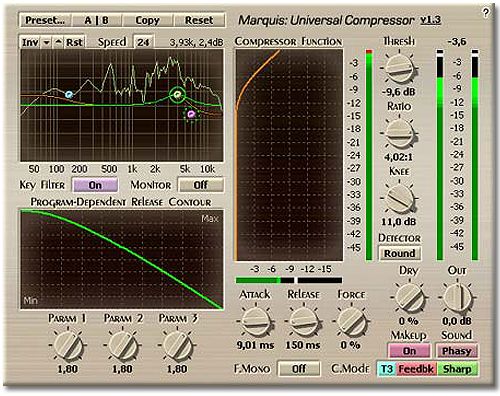Click the orange compressor function curve display
The image size is (500, 396).
pyautogui.click(x=289, y=155)
